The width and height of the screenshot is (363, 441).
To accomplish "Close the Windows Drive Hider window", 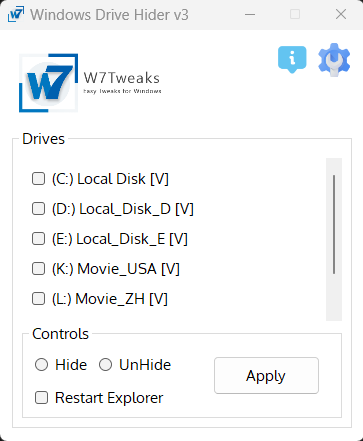I will 341,14.
